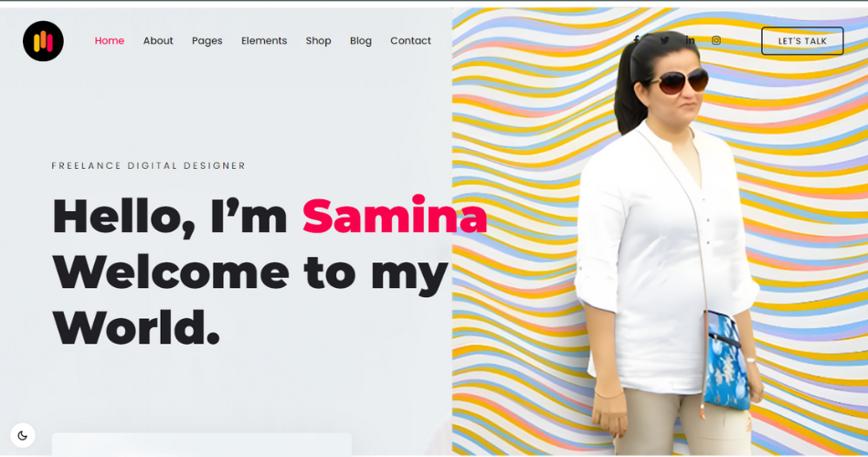The width and height of the screenshot is (868, 457).
Task: Go to the Home menu item
Action: [x=110, y=40]
